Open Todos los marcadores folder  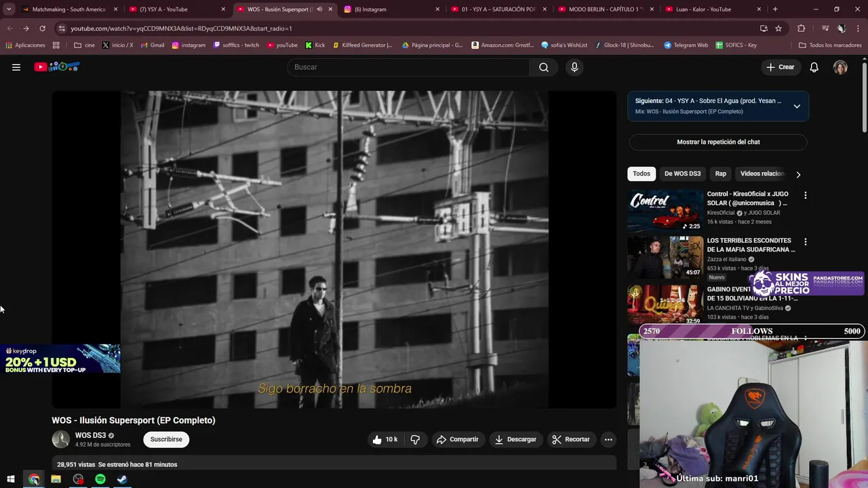(831, 45)
